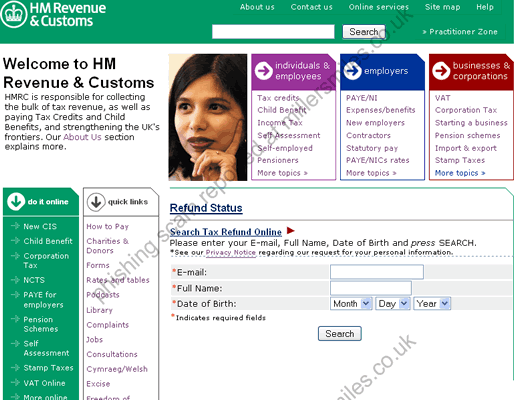Viewport: 516px width, 400px height.
Task: Open the Forms quick link
Action: pos(98,265)
